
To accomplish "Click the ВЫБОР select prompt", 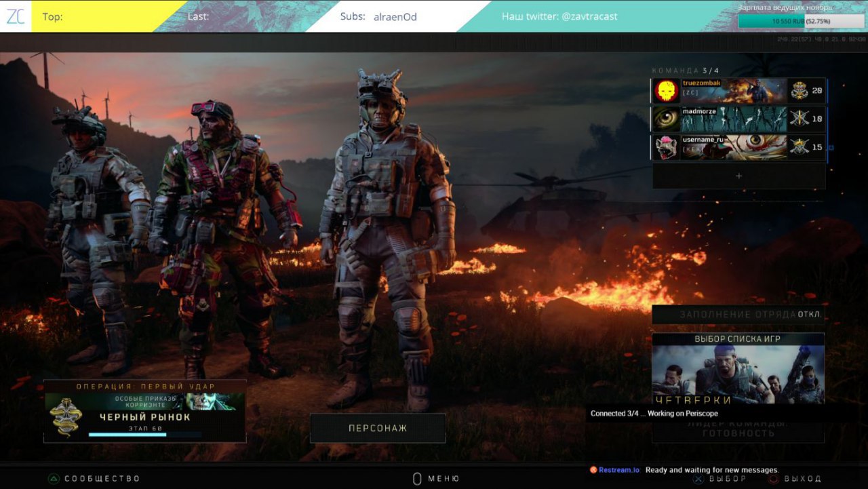I will tap(728, 479).
